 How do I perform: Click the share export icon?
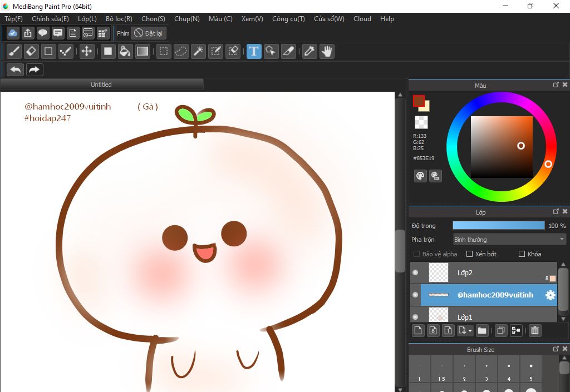(28, 33)
